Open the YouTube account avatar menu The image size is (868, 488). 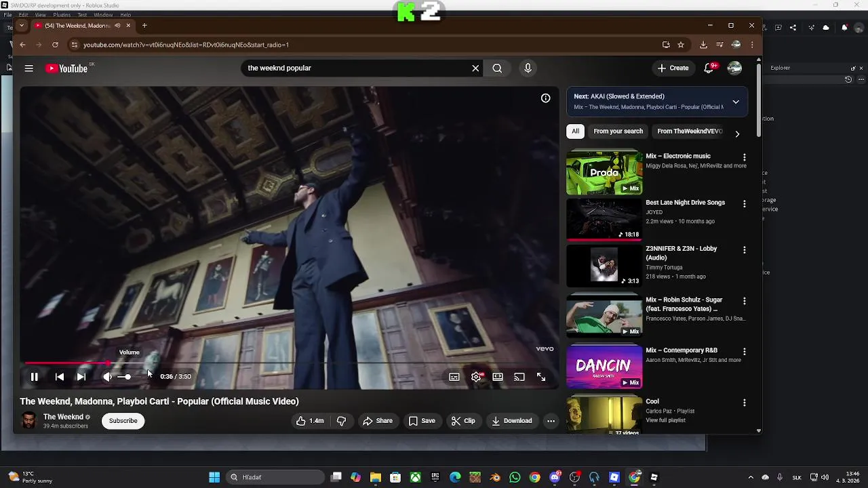[x=734, y=68]
